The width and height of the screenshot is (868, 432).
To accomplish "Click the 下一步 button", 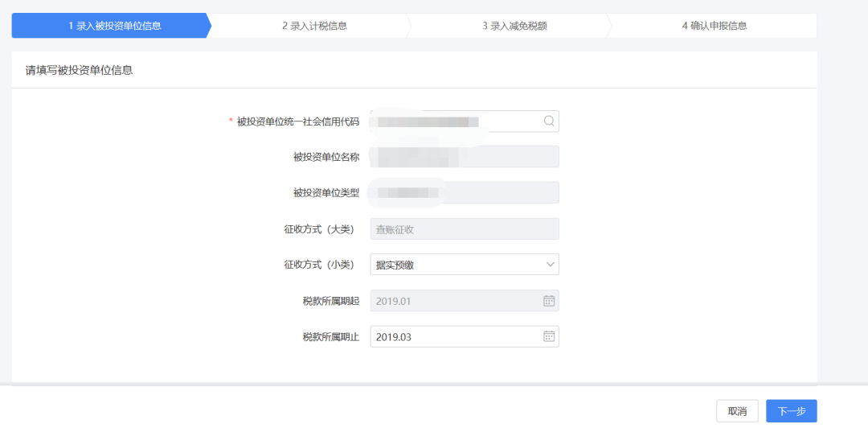I will (x=791, y=411).
